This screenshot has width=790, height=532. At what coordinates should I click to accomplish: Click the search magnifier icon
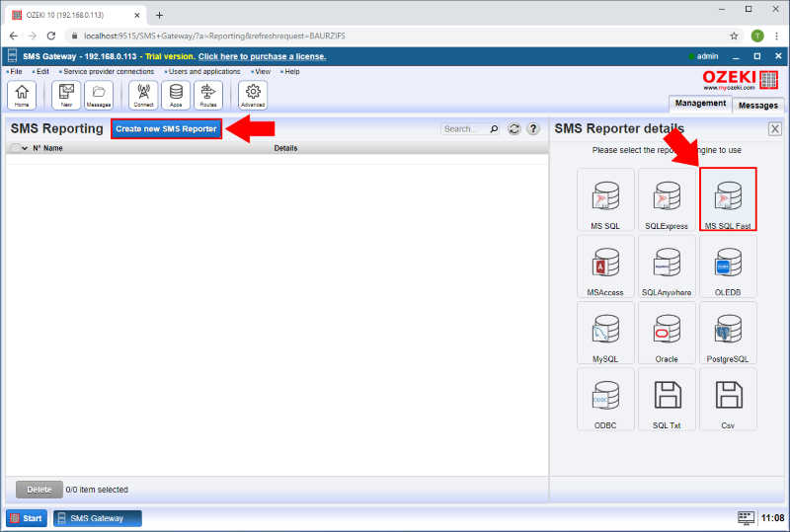[x=495, y=129]
